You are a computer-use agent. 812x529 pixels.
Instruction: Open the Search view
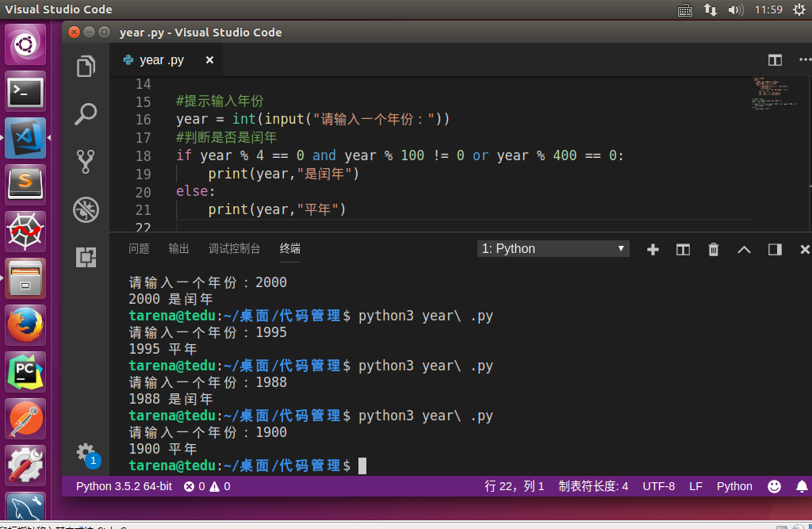tap(86, 113)
